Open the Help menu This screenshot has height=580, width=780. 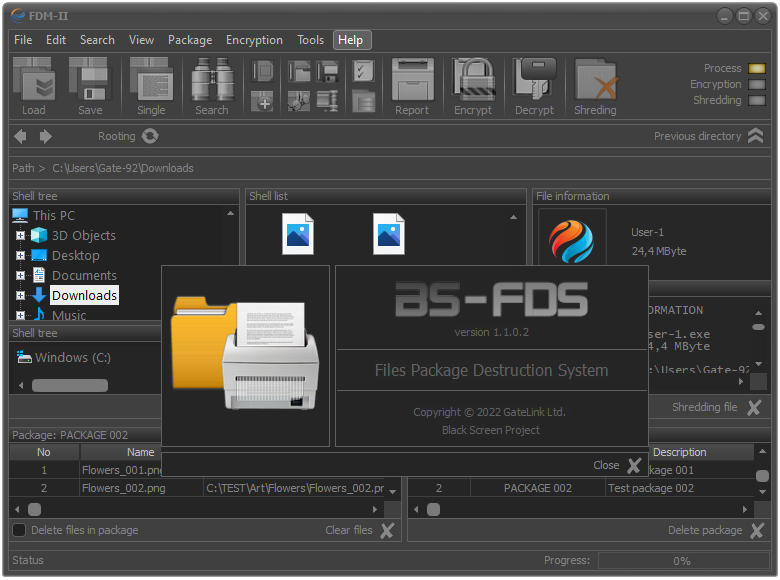351,40
